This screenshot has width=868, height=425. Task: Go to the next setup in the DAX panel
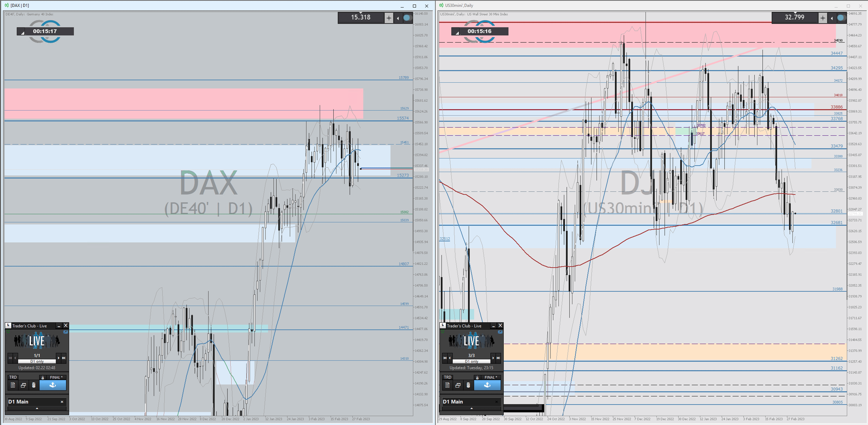tap(59, 358)
